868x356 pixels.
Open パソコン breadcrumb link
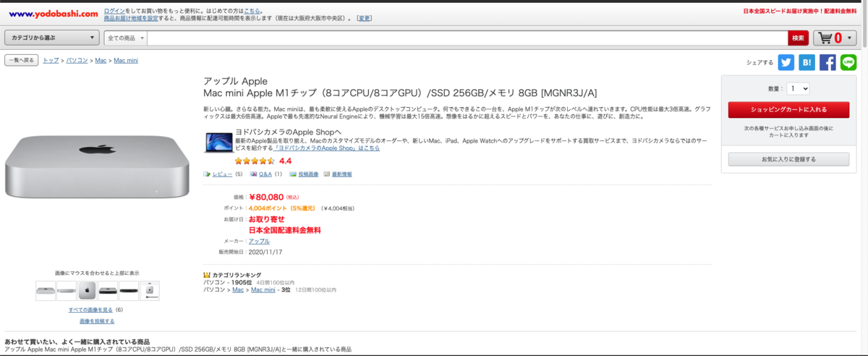click(77, 61)
